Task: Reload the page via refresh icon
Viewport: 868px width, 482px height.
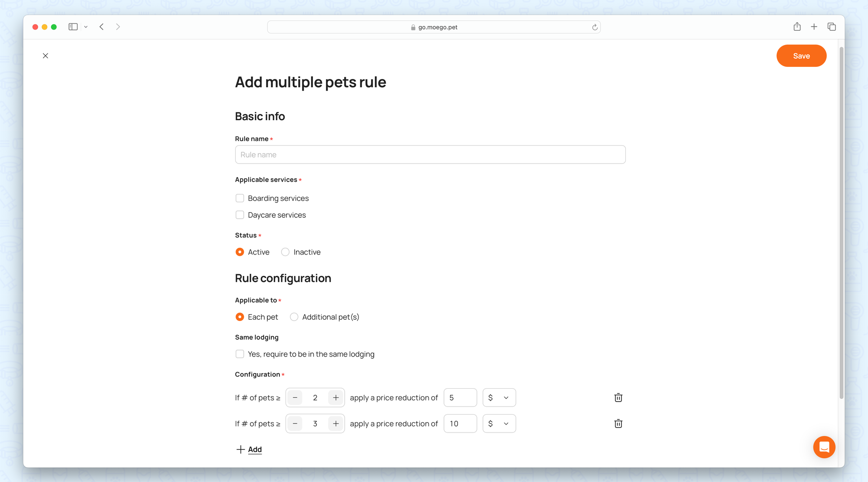Action: click(x=595, y=27)
